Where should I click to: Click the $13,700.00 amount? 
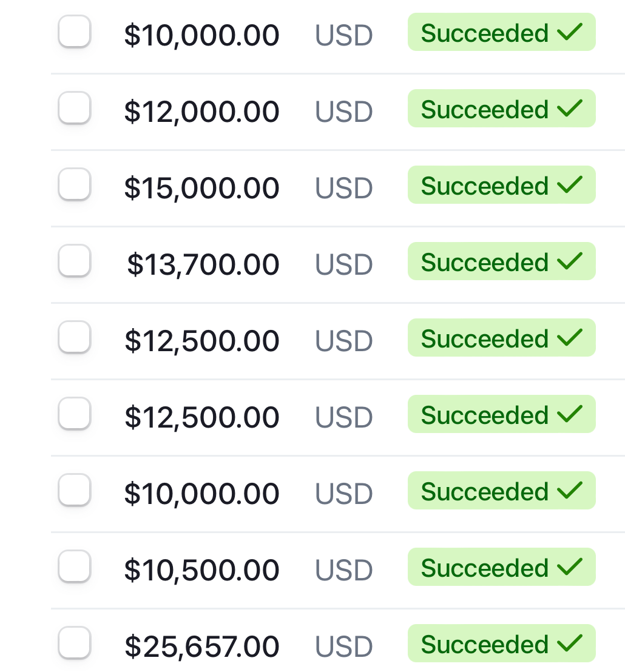tap(203, 264)
